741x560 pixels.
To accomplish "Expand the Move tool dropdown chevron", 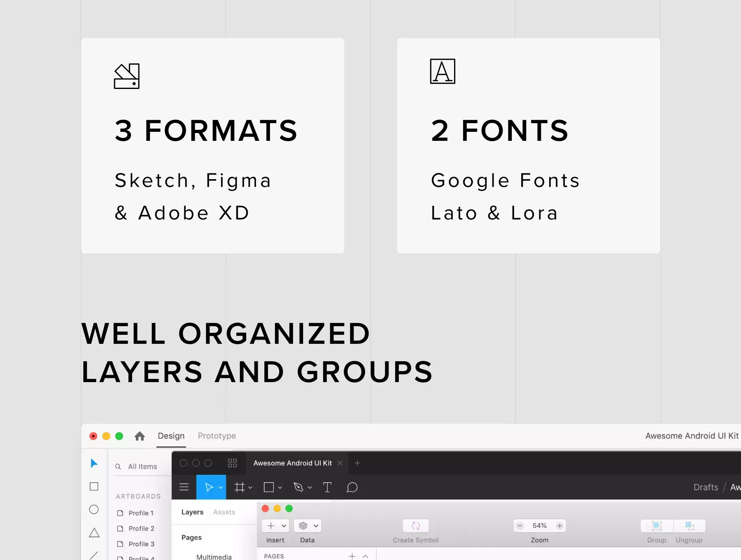I will click(x=221, y=488).
